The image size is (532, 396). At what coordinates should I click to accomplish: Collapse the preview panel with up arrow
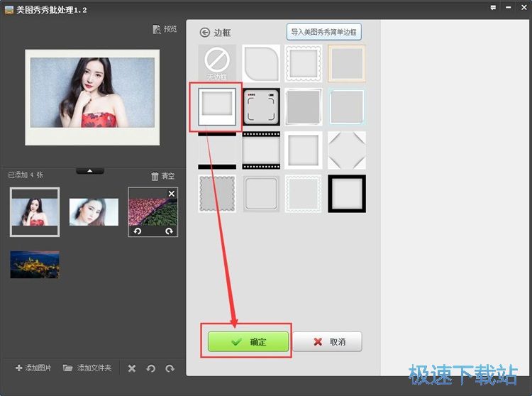point(90,171)
